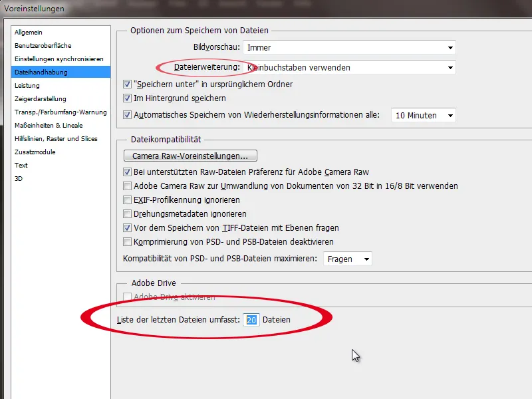This screenshot has width=532, height=399.
Task: Open Maßeinheiten & Lineale category
Action: [61, 125]
